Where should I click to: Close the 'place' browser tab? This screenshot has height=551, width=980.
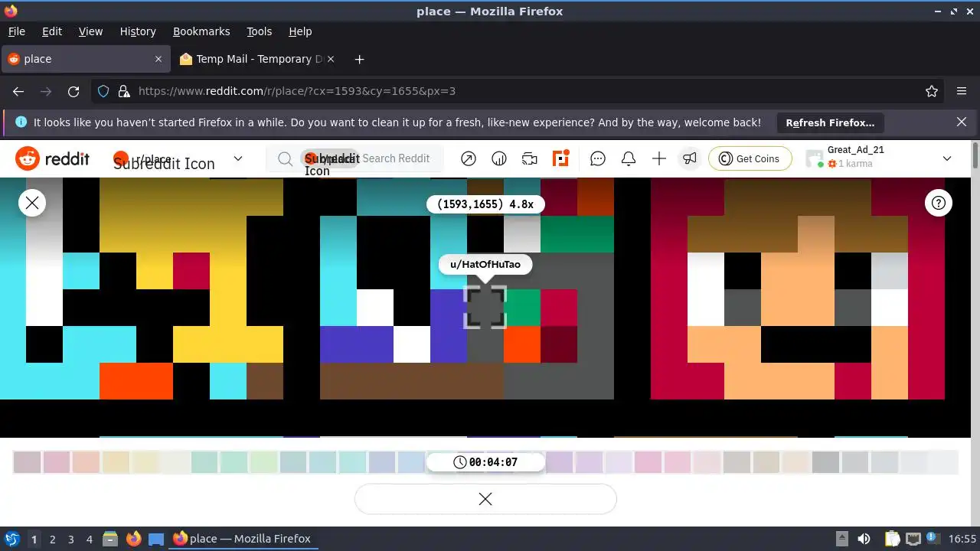tap(158, 59)
